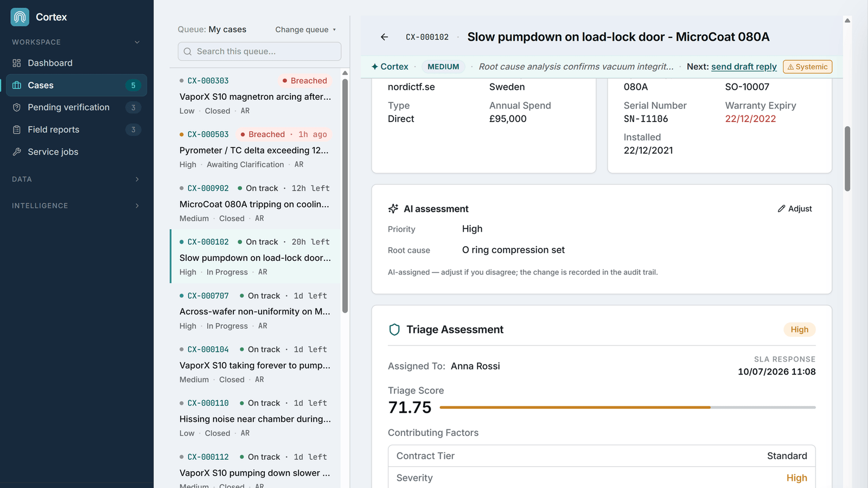This screenshot has width=868, height=488.
Task: Select Cases in the sidebar
Action: tap(76, 85)
